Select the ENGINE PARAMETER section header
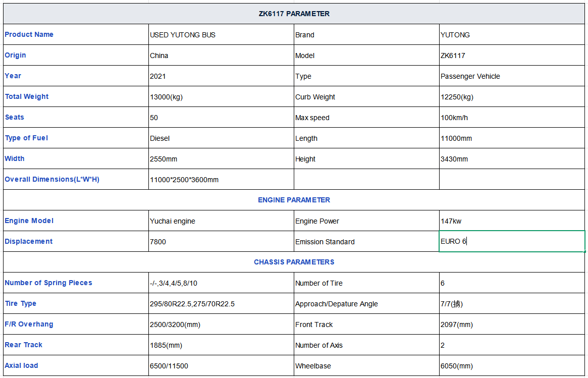 pos(294,200)
